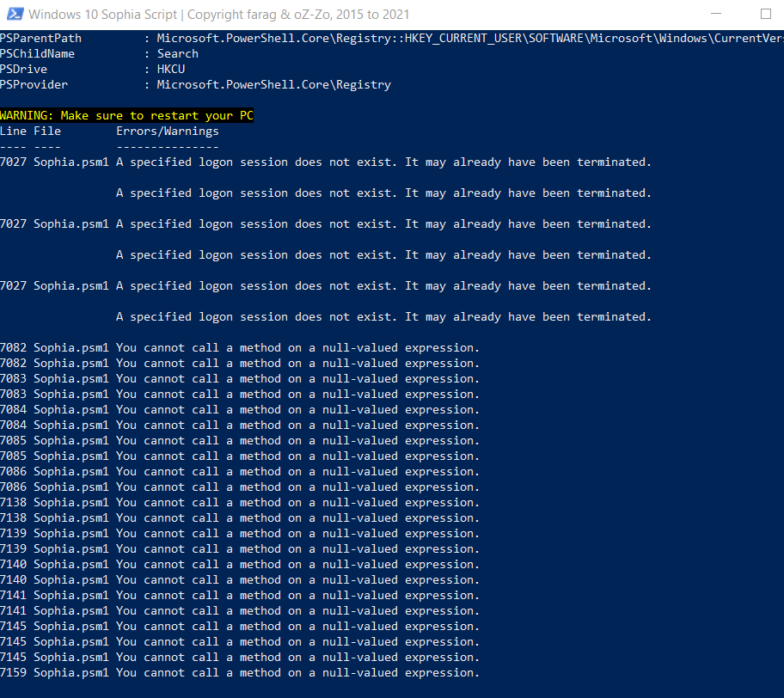Screen dimensions: 784x698
Task: Click the File column header
Action: click(x=46, y=131)
